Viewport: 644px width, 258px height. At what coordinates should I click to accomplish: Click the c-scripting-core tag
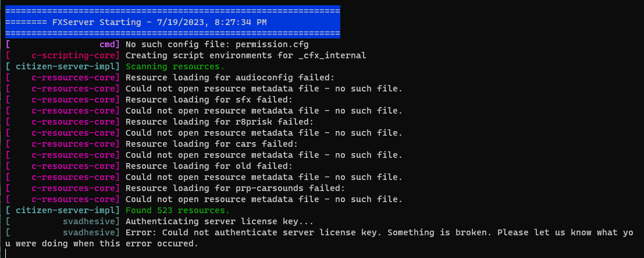[76, 55]
